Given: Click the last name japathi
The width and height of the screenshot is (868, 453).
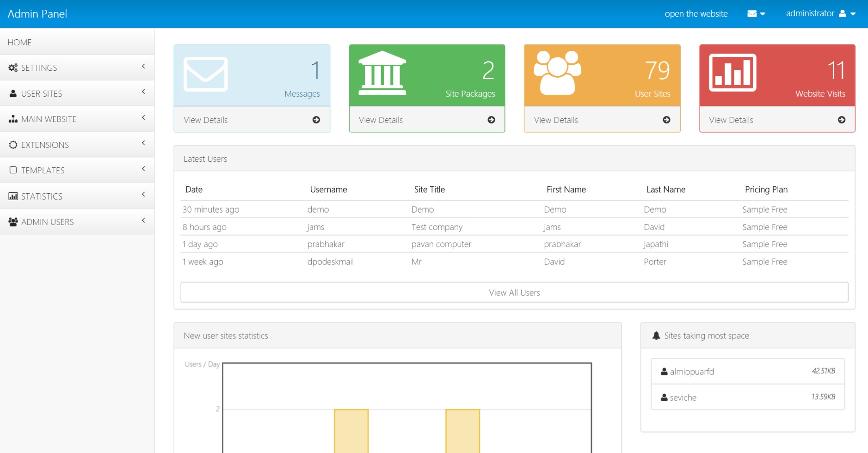Looking at the screenshot, I should pos(656,244).
